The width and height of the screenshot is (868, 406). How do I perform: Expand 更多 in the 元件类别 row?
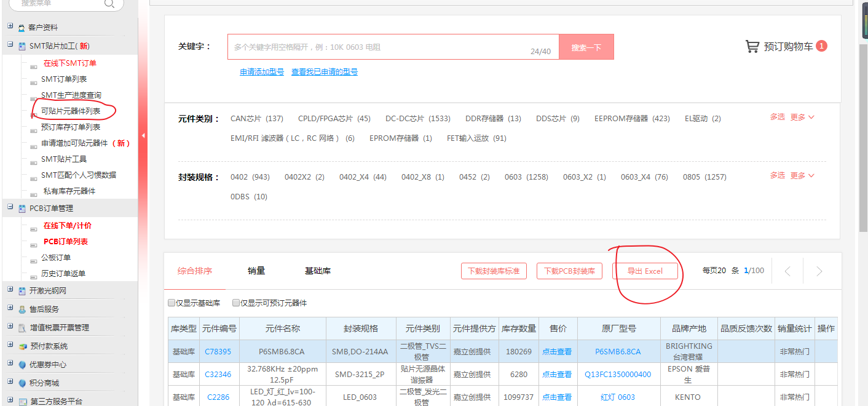click(x=802, y=117)
